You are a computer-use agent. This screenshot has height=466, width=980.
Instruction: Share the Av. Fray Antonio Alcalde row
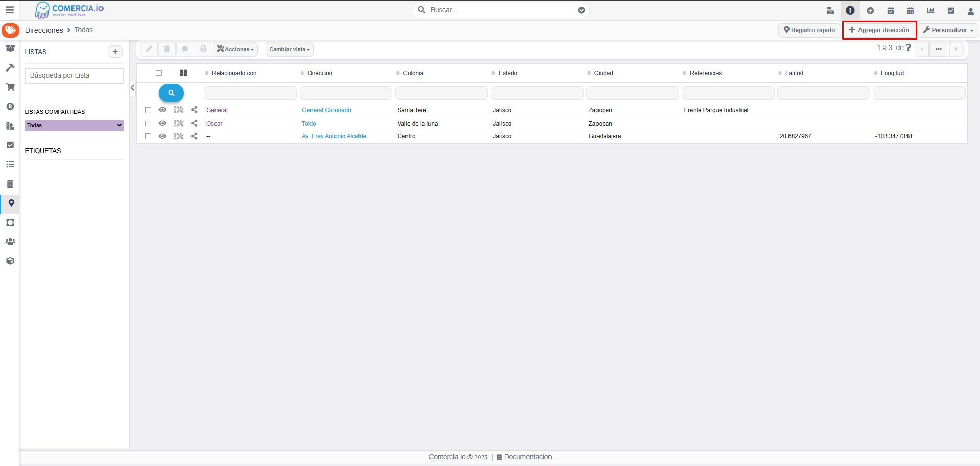pos(194,136)
